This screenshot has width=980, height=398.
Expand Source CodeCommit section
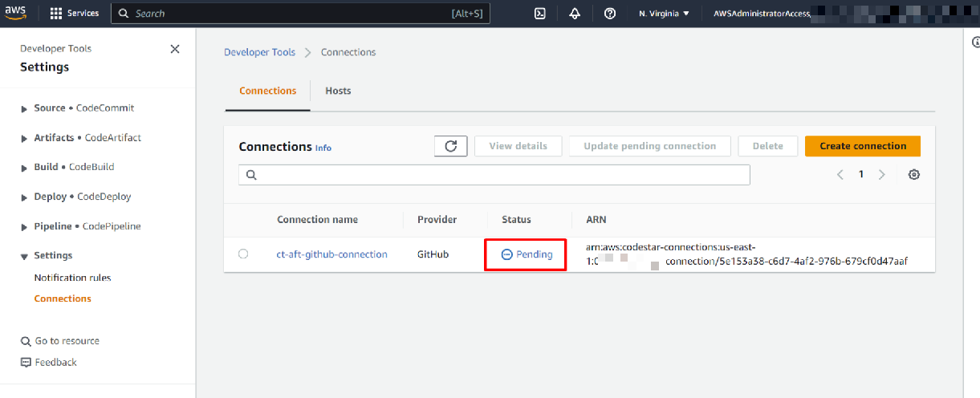pos(25,108)
